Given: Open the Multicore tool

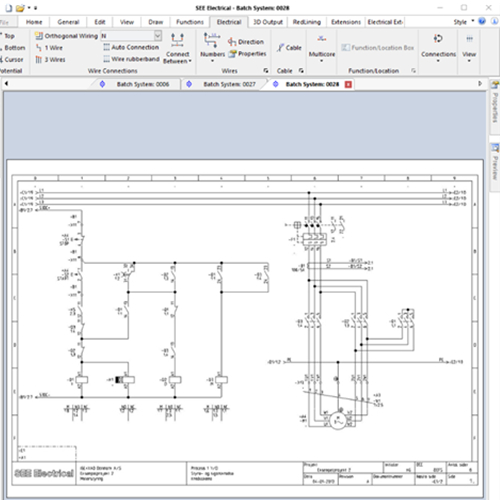Looking at the screenshot, I should [x=322, y=48].
